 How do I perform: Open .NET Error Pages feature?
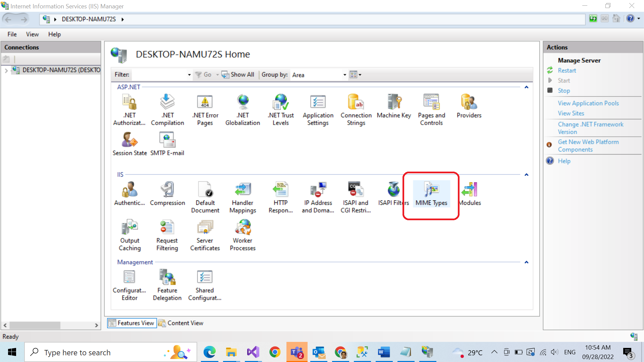205,110
